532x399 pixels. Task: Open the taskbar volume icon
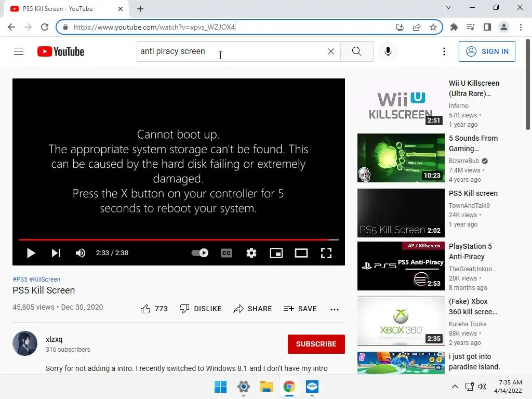coord(482,387)
